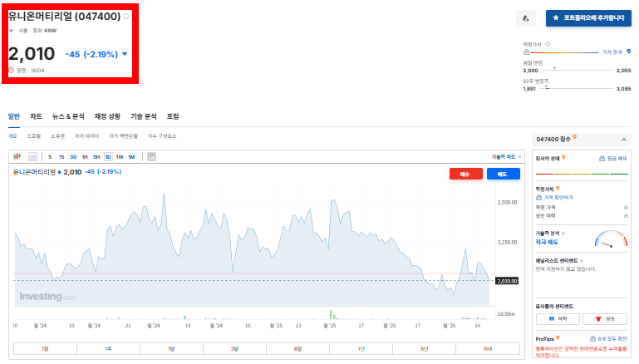Screen dimensions: 639x364
Task: Switch chart to area line view
Action: [x=32, y=156]
